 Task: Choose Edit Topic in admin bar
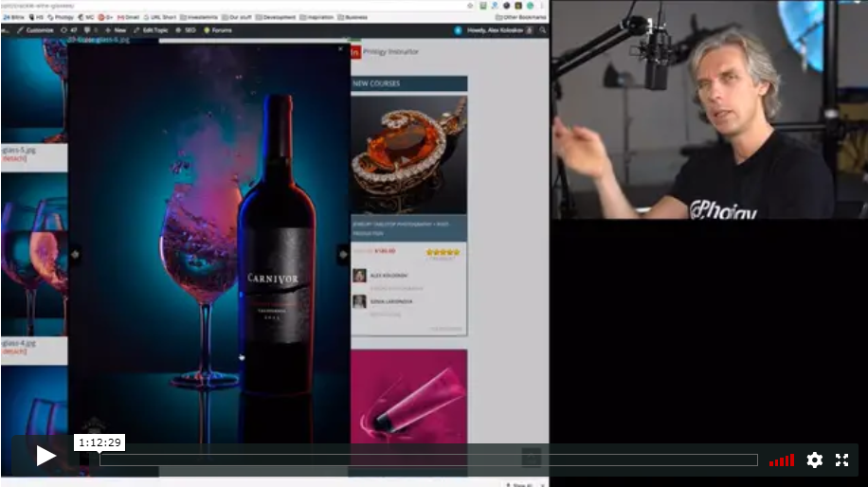pyautogui.click(x=151, y=30)
